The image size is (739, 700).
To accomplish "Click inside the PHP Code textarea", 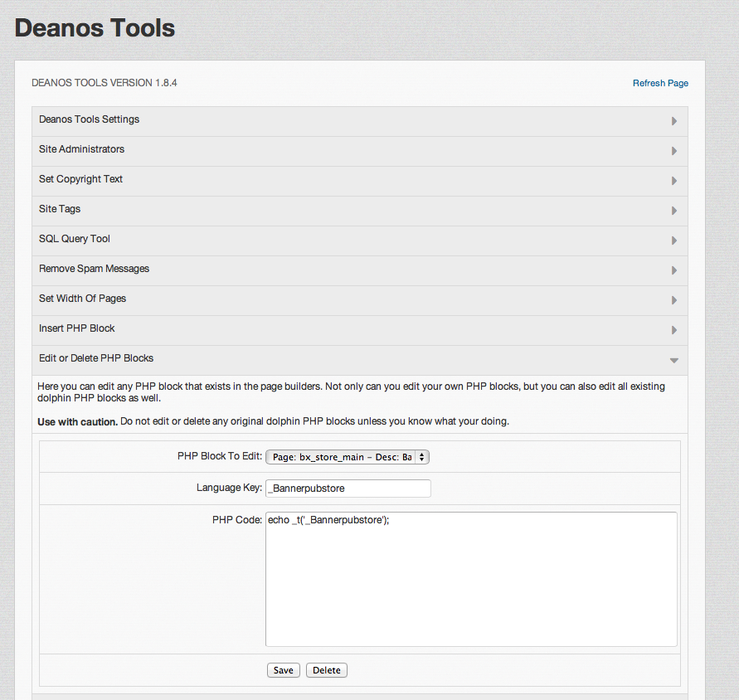I will pos(471,579).
